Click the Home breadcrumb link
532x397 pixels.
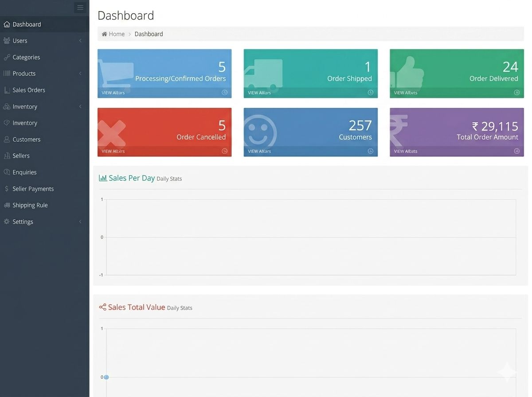[117, 34]
